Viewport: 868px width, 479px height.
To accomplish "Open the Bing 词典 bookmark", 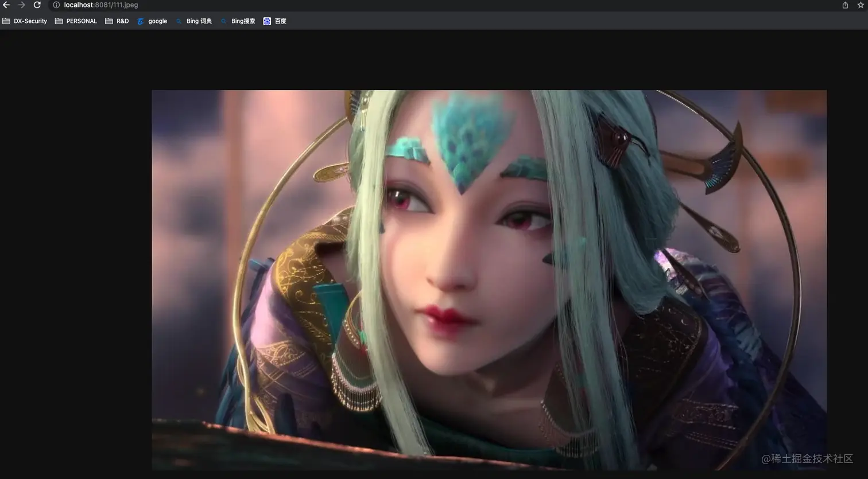I will pyautogui.click(x=199, y=21).
